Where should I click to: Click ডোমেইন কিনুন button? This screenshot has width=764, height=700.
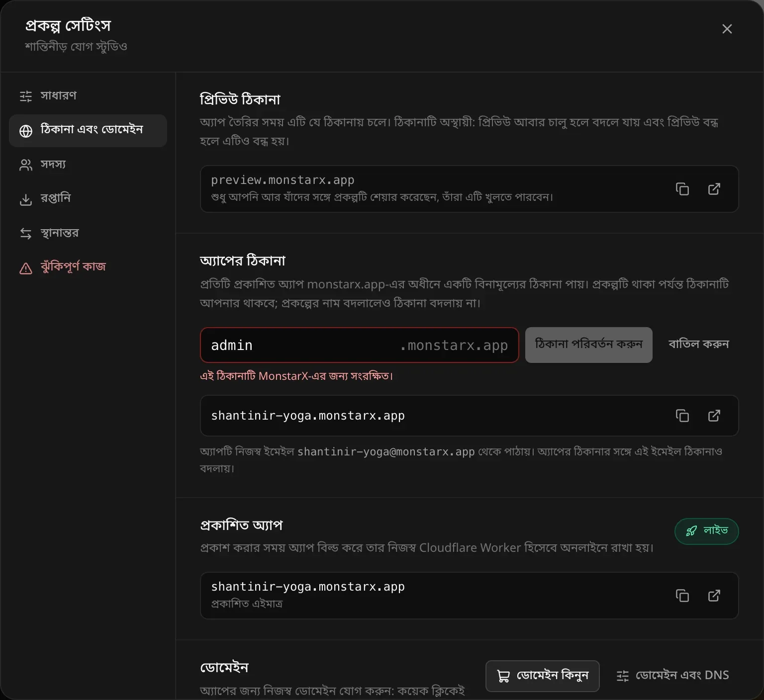543,676
